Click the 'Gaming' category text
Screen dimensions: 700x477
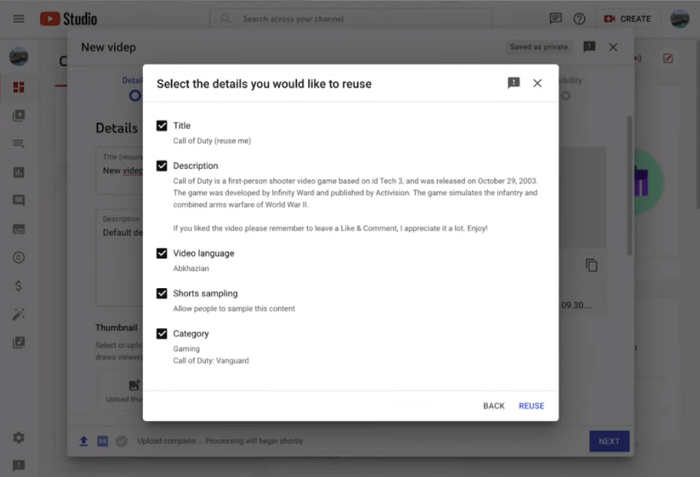tap(186, 349)
